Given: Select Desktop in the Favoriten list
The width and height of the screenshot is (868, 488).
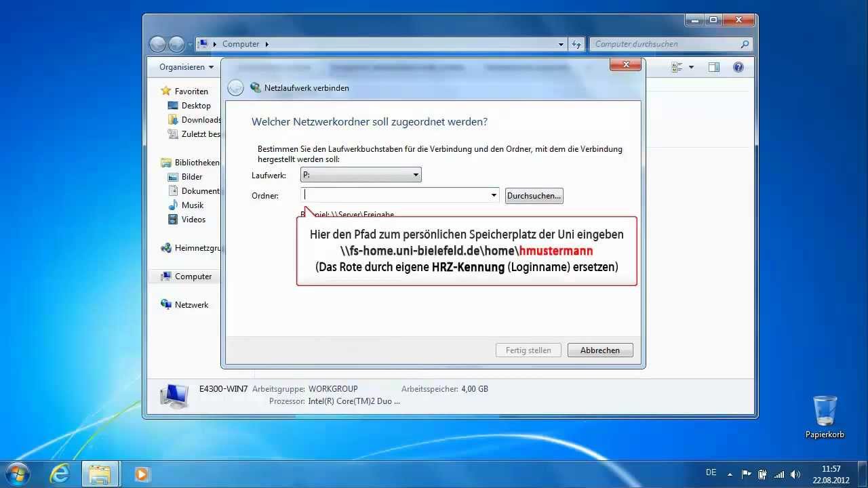Looking at the screenshot, I should (196, 106).
